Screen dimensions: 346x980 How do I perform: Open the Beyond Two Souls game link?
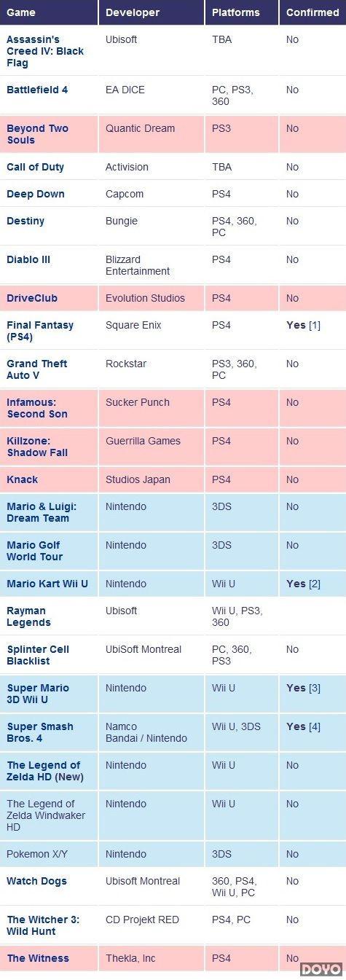point(37,134)
